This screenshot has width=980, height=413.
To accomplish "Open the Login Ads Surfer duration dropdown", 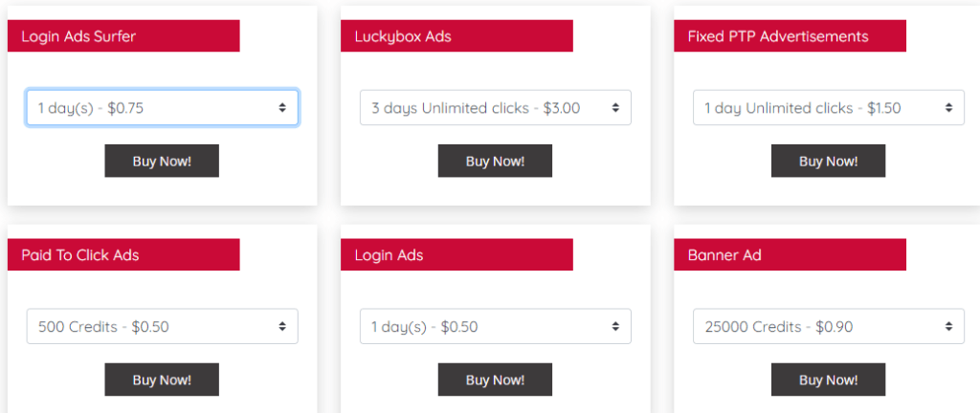I will point(162,108).
